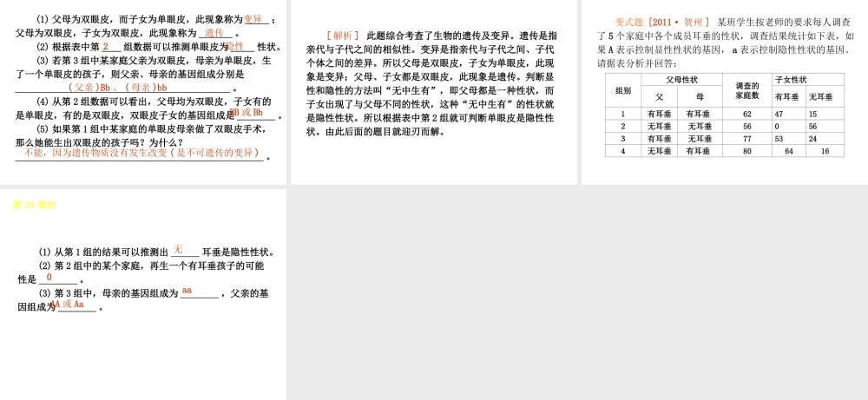Click the answer 2 after 根据表中第

tap(106, 47)
